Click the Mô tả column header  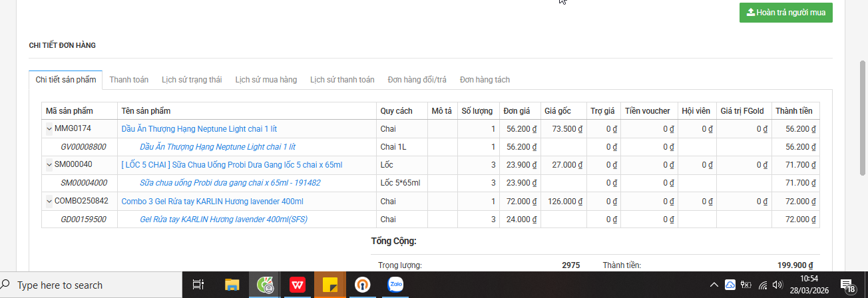(442, 110)
